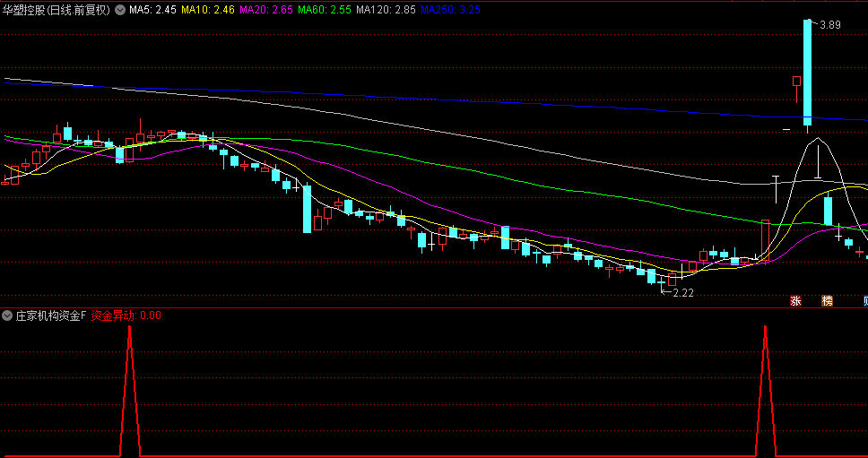The width and height of the screenshot is (868, 458).
Task: Click the MA20: 2.65 legend value
Action: [266, 9]
